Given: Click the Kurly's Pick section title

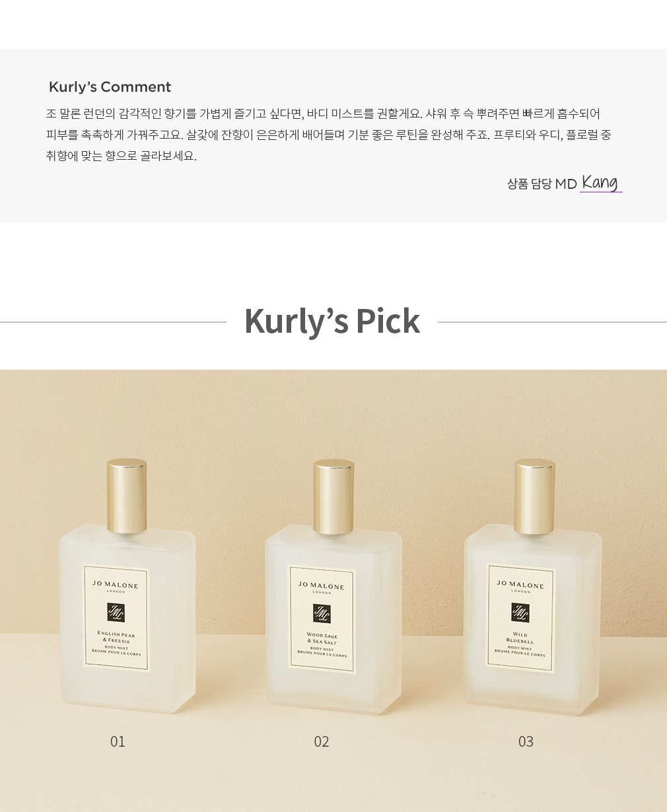Looking at the screenshot, I should 332,321.
